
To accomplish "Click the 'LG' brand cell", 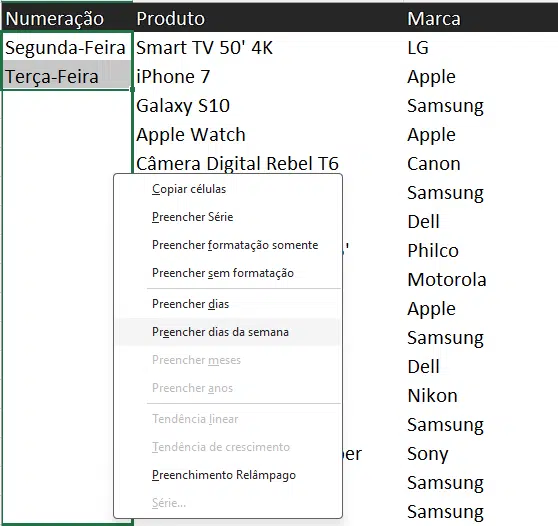I will point(481,48).
